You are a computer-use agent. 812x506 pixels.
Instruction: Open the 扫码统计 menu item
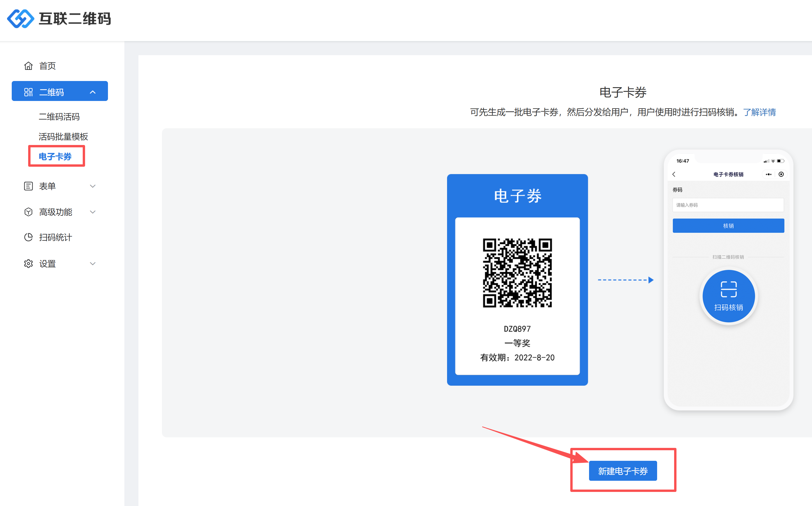[x=55, y=237]
